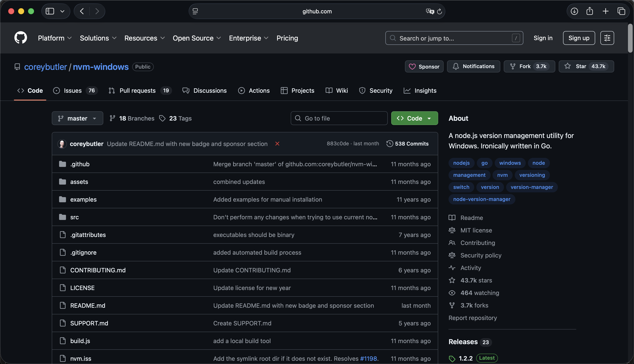The height and width of the screenshot is (364, 634).
Task: Click the Sign up button
Action: 579,38
